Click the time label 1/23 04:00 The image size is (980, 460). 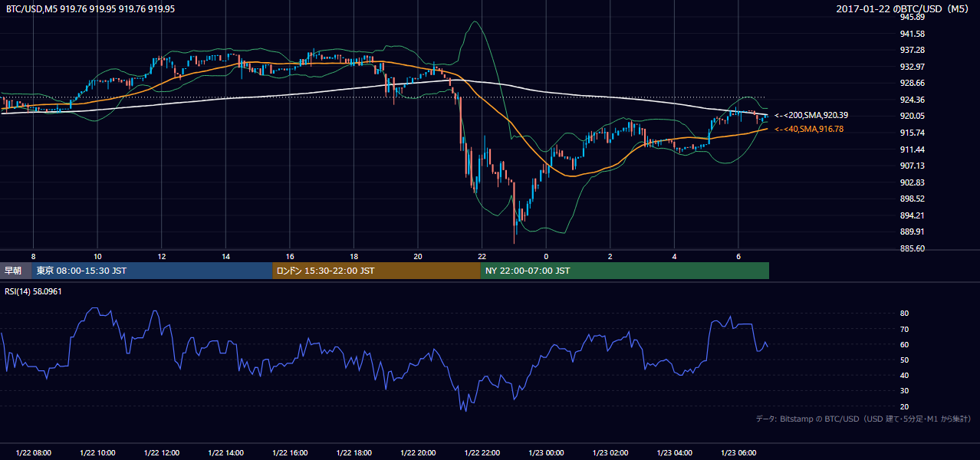click(x=673, y=453)
